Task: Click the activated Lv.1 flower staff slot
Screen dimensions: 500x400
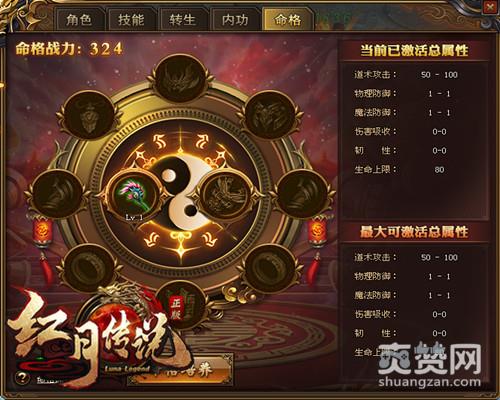Action: point(135,195)
